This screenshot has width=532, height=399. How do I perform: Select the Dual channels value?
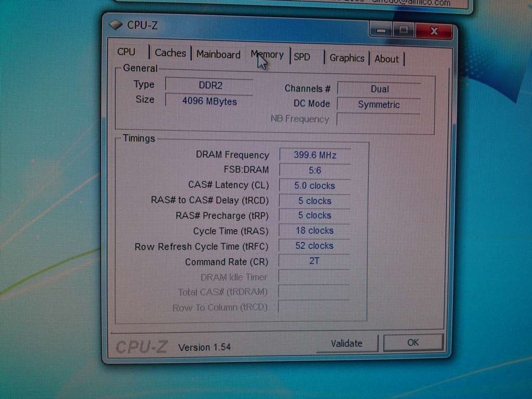[x=379, y=89]
